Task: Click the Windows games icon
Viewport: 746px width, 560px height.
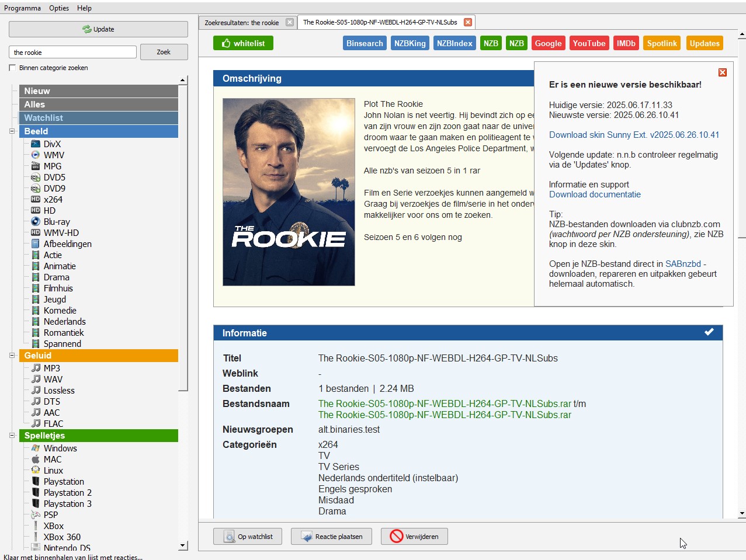Action: click(36, 448)
